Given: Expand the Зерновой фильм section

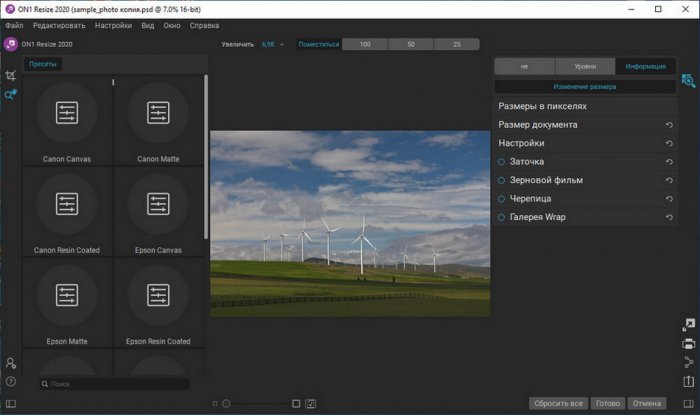Looking at the screenshot, I should (585, 180).
